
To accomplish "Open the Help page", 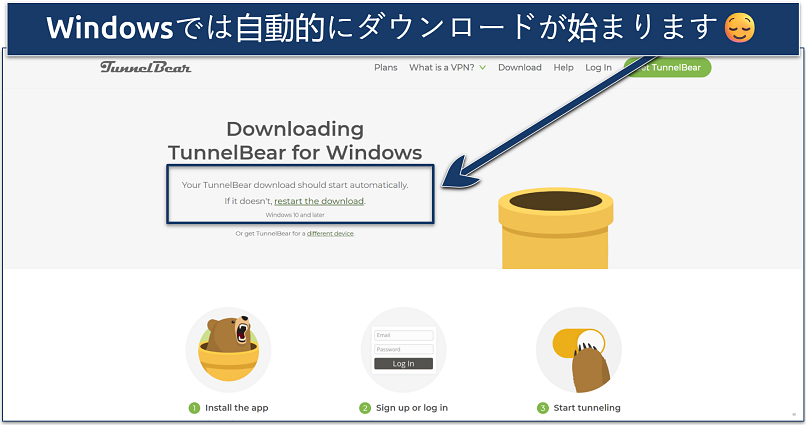I will (x=563, y=67).
